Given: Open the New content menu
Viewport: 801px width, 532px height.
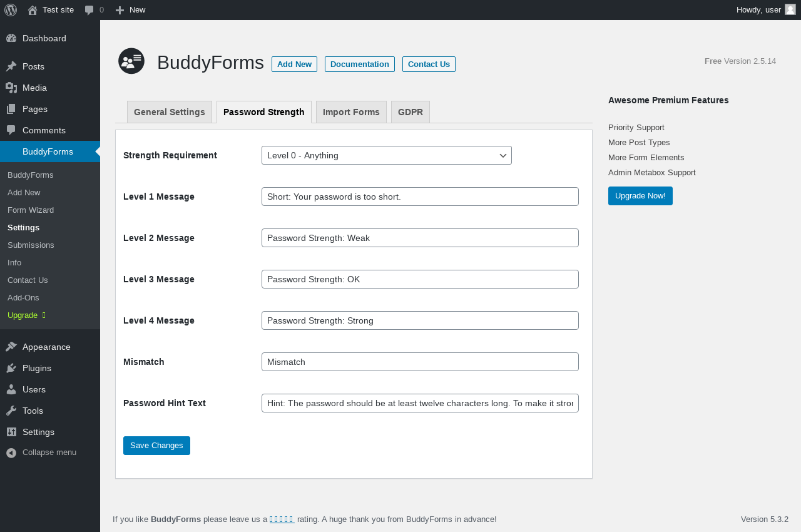Looking at the screenshot, I should pyautogui.click(x=131, y=10).
